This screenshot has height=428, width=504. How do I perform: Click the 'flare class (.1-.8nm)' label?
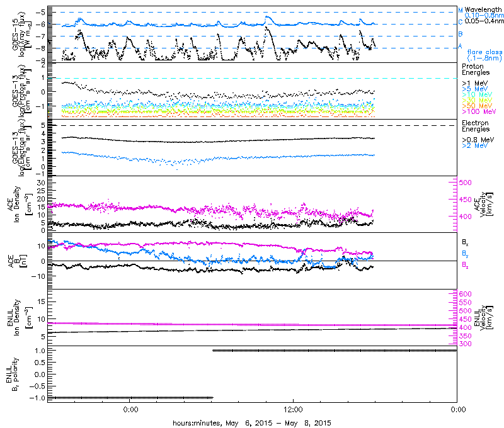pyautogui.click(x=484, y=55)
